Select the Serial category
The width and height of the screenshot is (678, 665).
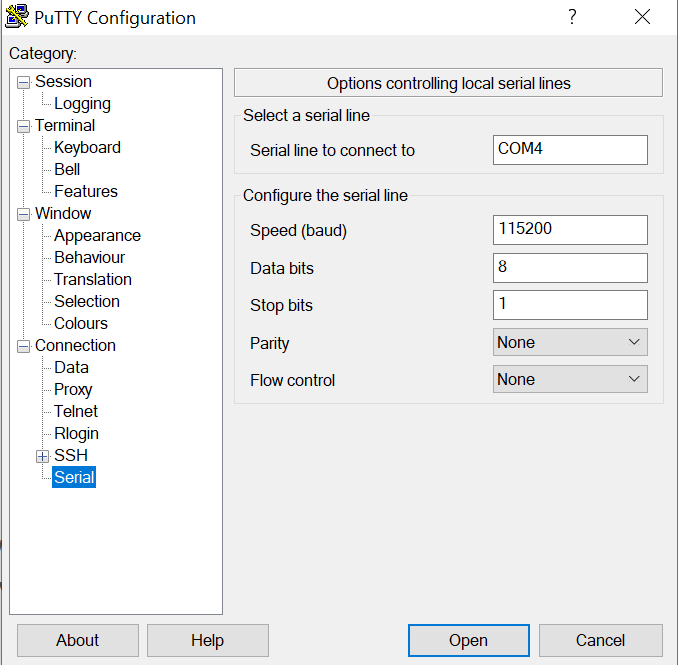tap(74, 477)
